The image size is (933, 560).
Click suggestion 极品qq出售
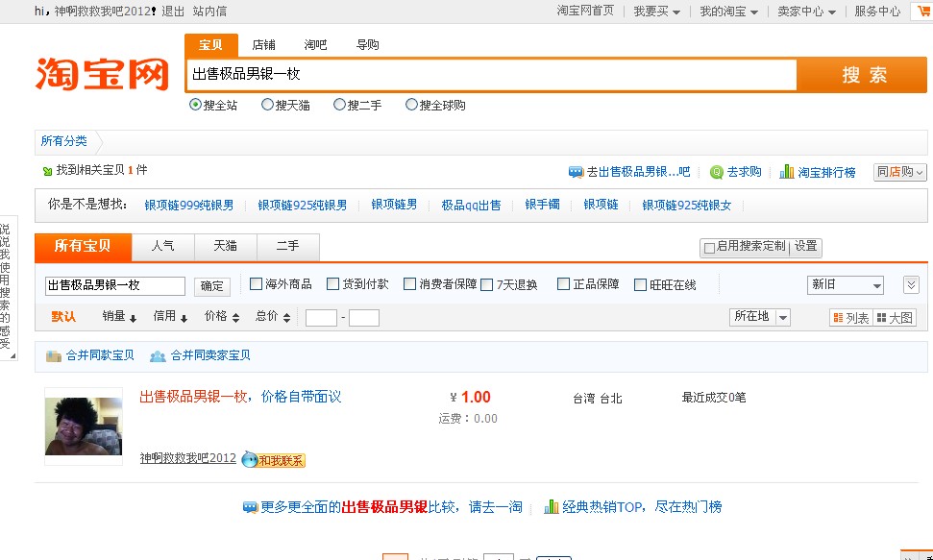(x=471, y=206)
